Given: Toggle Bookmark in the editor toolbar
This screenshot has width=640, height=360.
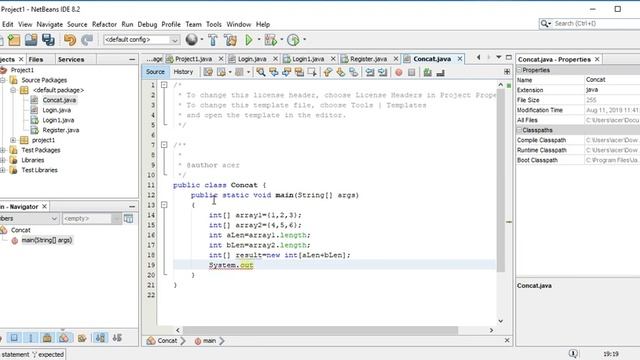Looking at the screenshot, I should click(354, 72).
